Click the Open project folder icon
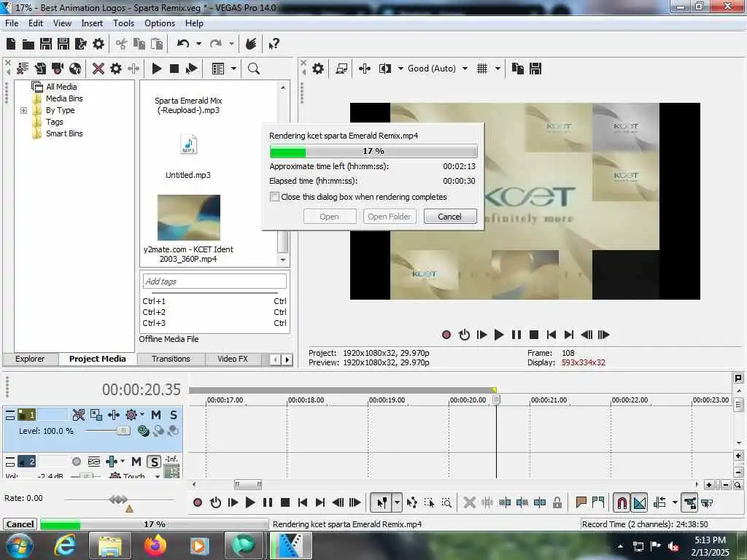747x560 pixels. (x=28, y=44)
